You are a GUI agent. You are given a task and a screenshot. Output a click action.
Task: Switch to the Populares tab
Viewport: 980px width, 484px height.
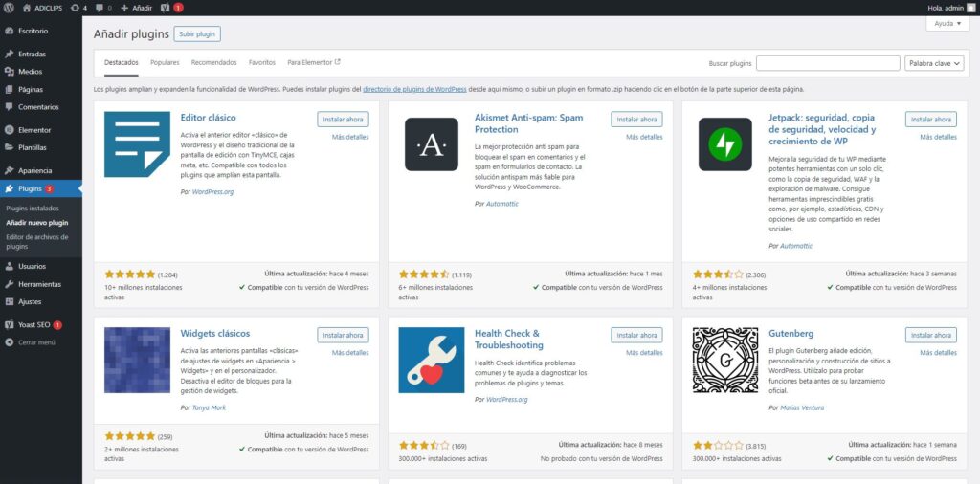165,62
